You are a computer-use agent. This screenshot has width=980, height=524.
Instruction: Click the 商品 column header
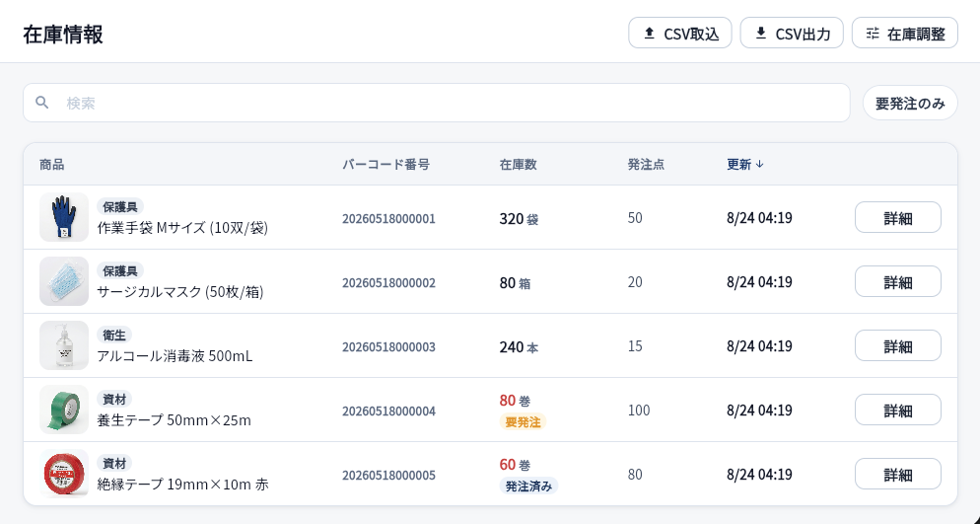click(x=52, y=165)
